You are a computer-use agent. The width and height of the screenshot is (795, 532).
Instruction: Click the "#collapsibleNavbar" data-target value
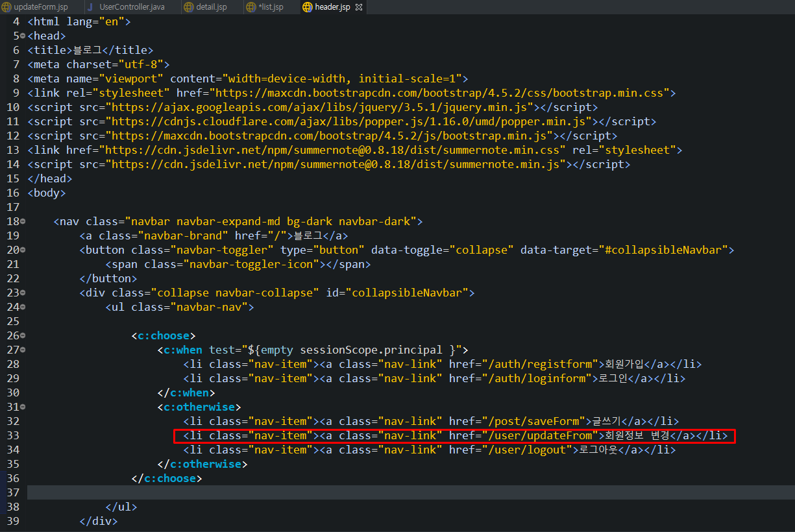pyautogui.click(x=663, y=250)
